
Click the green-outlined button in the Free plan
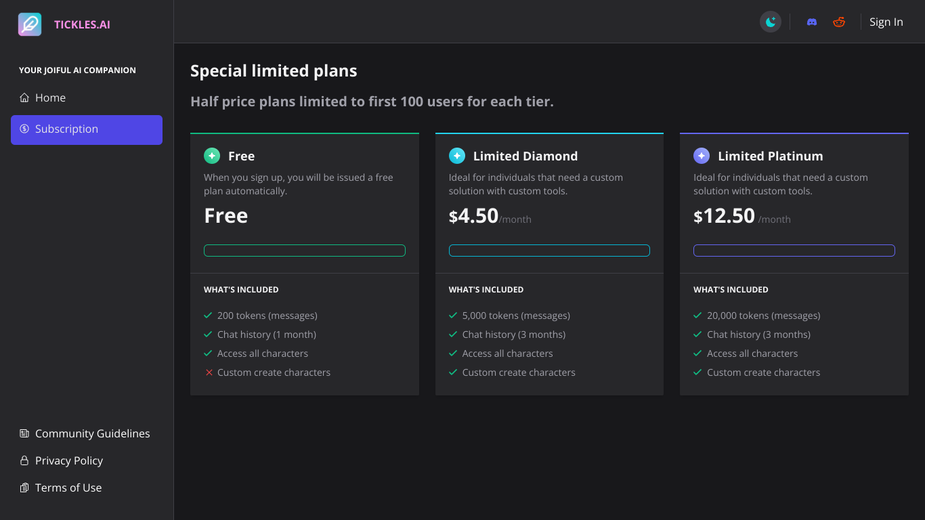coord(304,250)
